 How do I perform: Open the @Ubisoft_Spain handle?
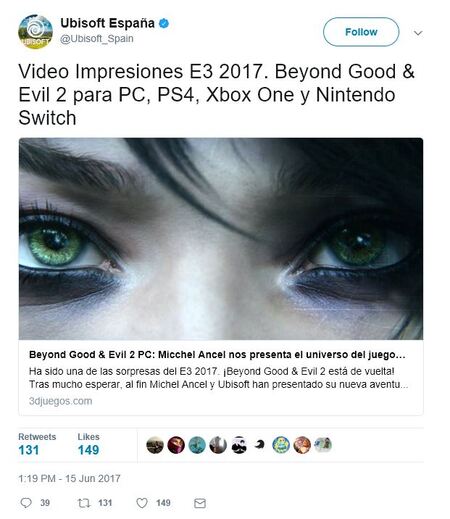point(97,39)
